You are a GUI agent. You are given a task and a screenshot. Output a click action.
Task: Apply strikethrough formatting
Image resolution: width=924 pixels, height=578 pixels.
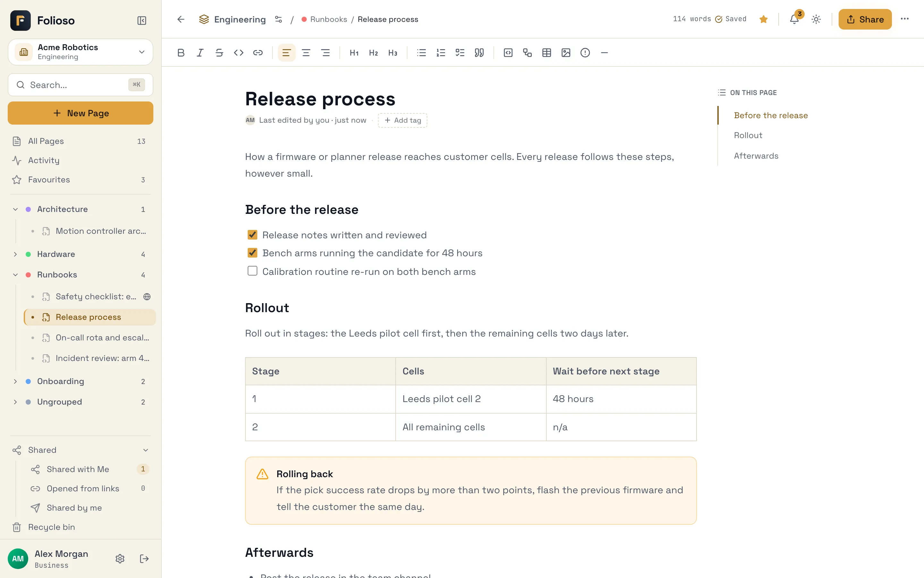(219, 53)
